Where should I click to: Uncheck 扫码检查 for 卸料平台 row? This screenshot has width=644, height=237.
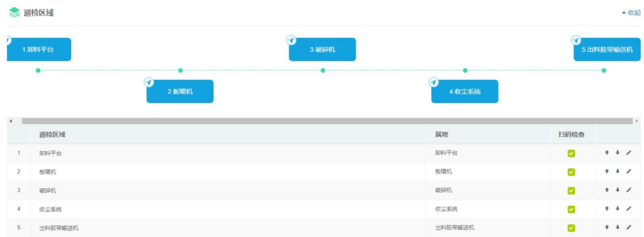click(x=571, y=153)
